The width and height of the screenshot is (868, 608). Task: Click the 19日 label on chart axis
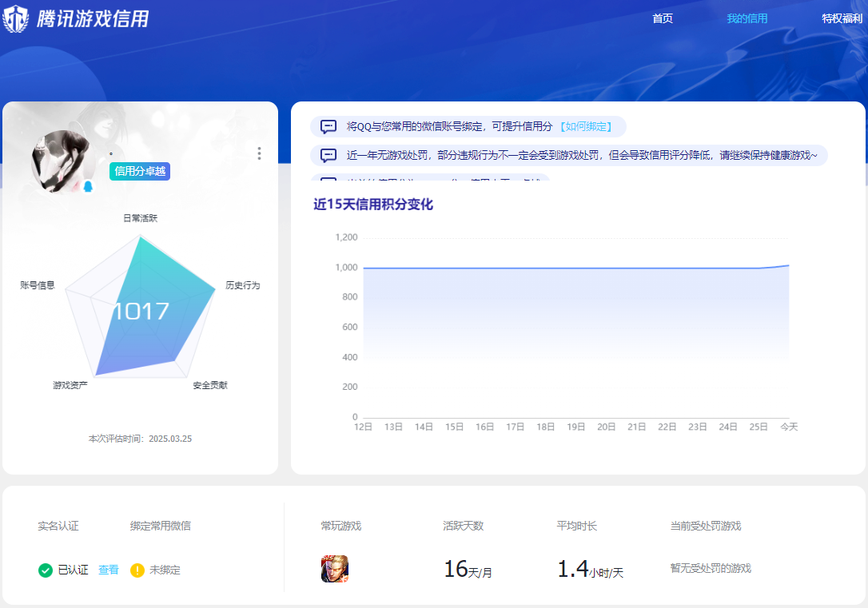[x=575, y=427]
